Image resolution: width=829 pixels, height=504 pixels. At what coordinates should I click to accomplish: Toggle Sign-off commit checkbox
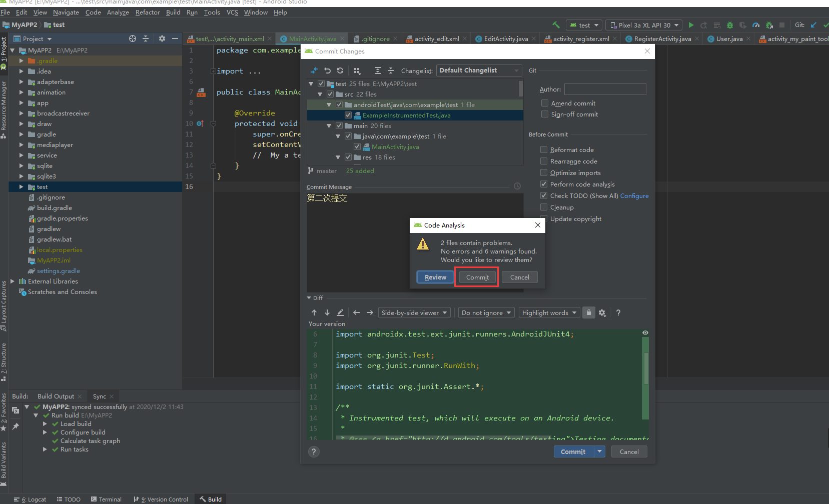[545, 114]
